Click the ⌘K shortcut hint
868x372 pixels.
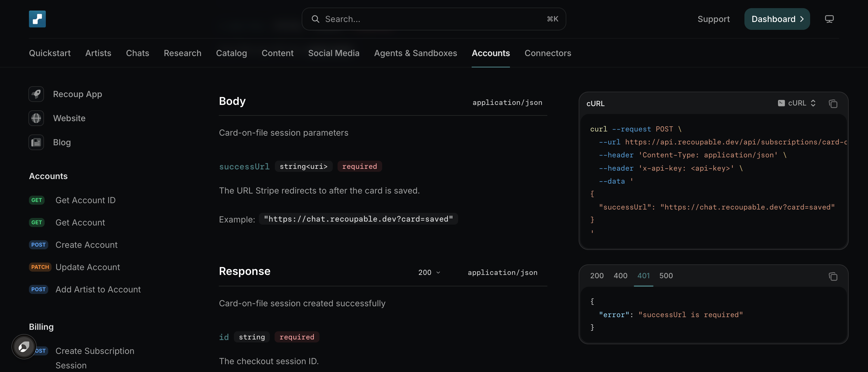pos(552,19)
